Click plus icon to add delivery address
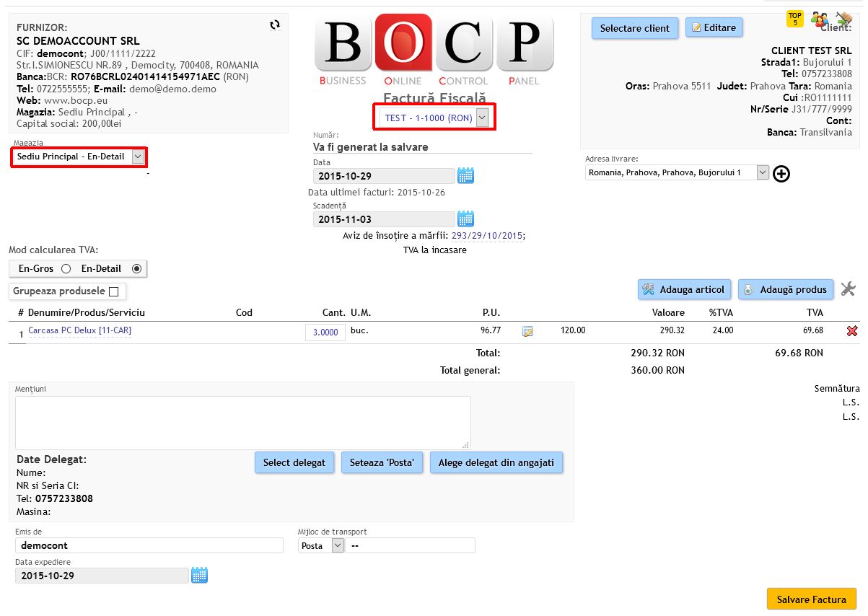Image resolution: width=868 pixels, height=616 pixels. pyautogui.click(x=781, y=174)
